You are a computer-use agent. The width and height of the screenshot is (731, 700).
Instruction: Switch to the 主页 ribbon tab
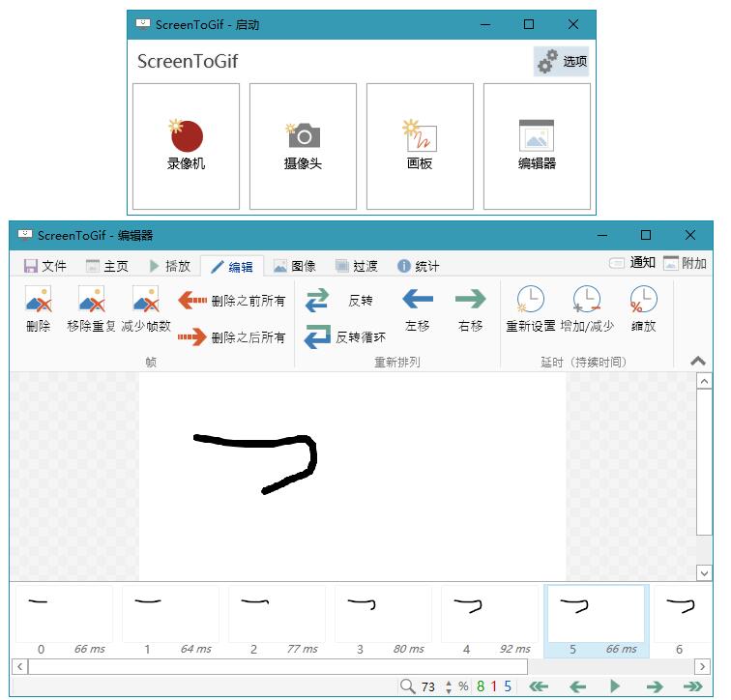(107, 266)
